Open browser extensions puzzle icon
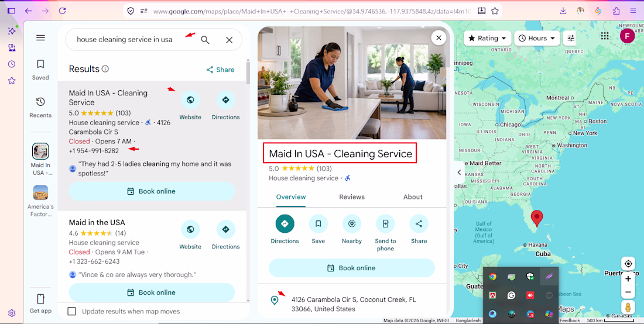 click(616, 11)
